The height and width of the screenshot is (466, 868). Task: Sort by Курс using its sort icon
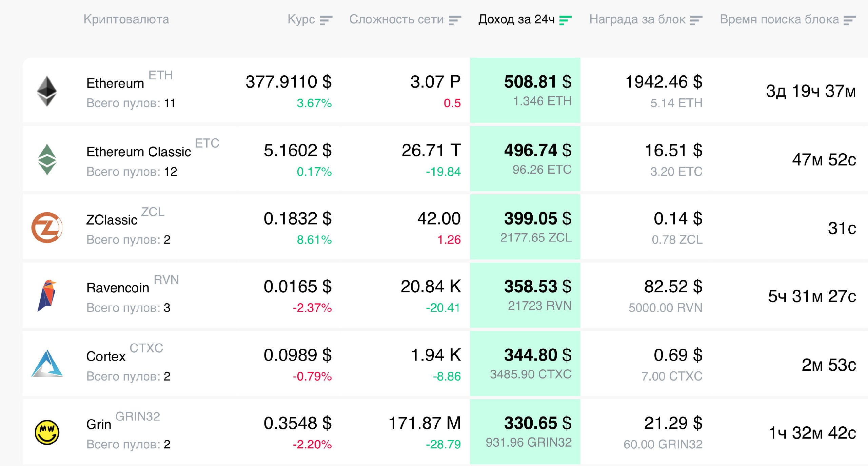(326, 20)
